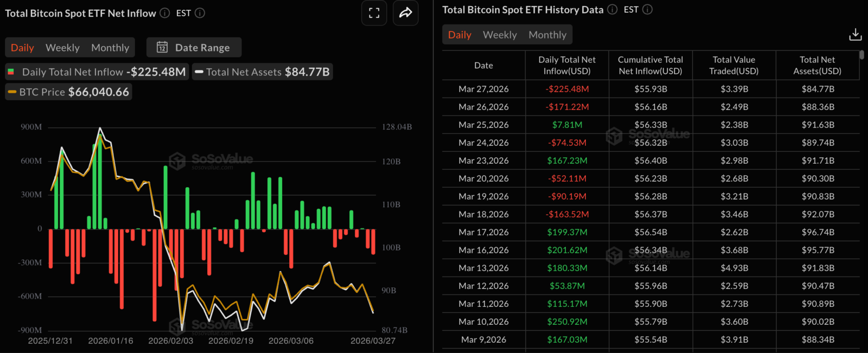Click the share arrow icon
The width and height of the screenshot is (868, 353).
(406, 13)
